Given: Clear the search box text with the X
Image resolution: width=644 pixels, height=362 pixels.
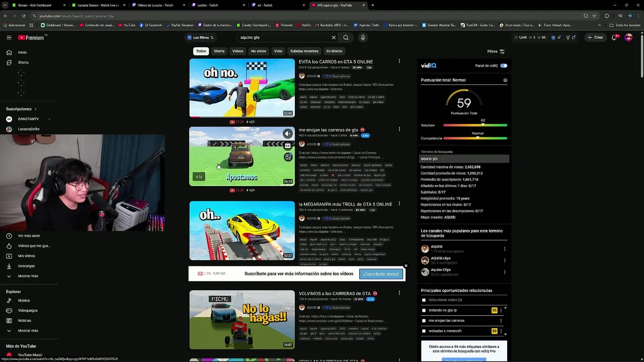Looking at the screenshot, I should [x=334, y=37].
